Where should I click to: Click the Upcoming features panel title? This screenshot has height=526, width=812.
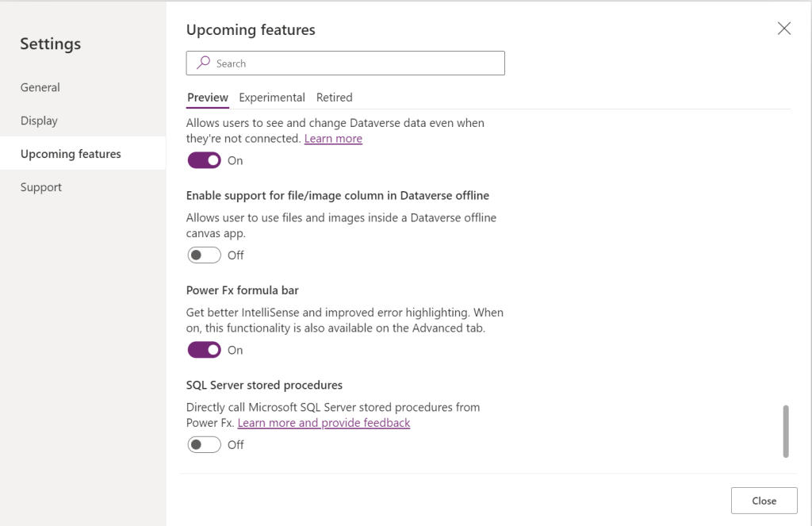(x=251, y=30)
